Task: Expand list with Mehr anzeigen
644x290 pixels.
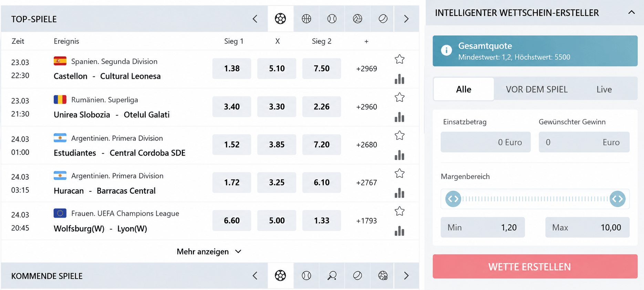Action: (x=209, y=251)
